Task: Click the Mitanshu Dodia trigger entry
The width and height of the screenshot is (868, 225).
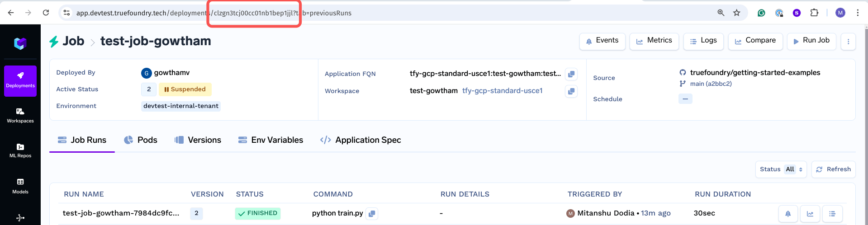Action: 606,213
